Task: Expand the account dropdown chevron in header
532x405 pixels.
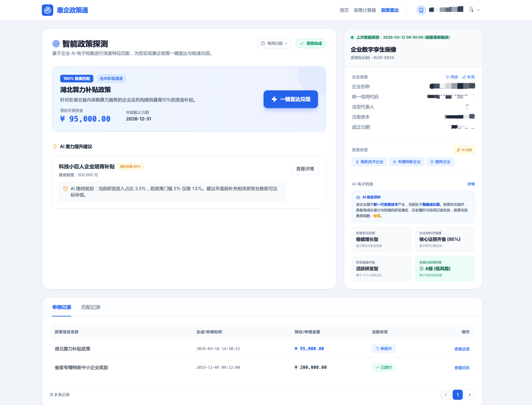Action: [x=478, y=10]
